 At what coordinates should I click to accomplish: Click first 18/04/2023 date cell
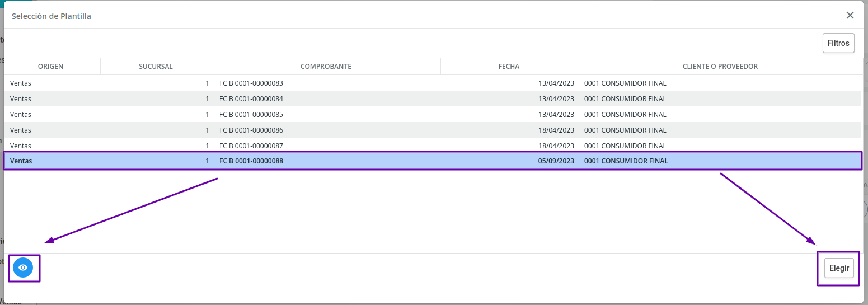(556, 130)
